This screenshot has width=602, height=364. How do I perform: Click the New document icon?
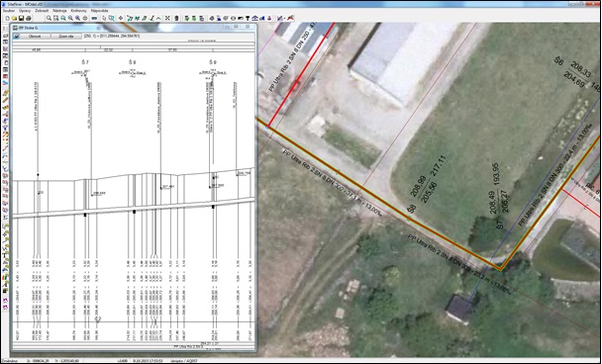click(x=7, y=18)
